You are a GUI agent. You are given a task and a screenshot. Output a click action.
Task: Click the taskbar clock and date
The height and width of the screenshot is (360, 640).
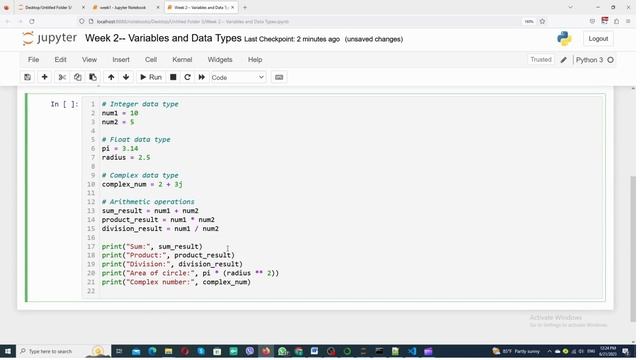(608, 351)
